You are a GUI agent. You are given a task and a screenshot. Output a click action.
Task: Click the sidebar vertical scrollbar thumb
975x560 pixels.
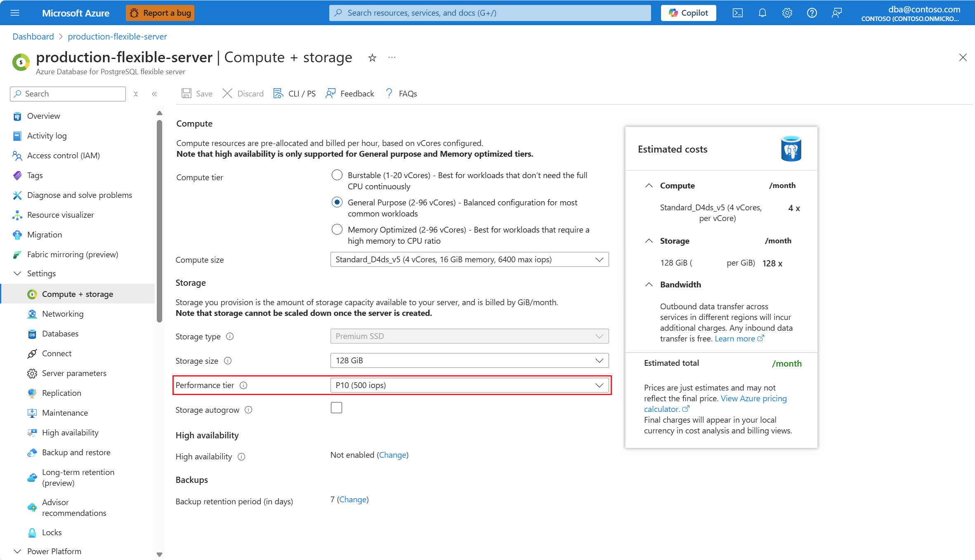159,221
